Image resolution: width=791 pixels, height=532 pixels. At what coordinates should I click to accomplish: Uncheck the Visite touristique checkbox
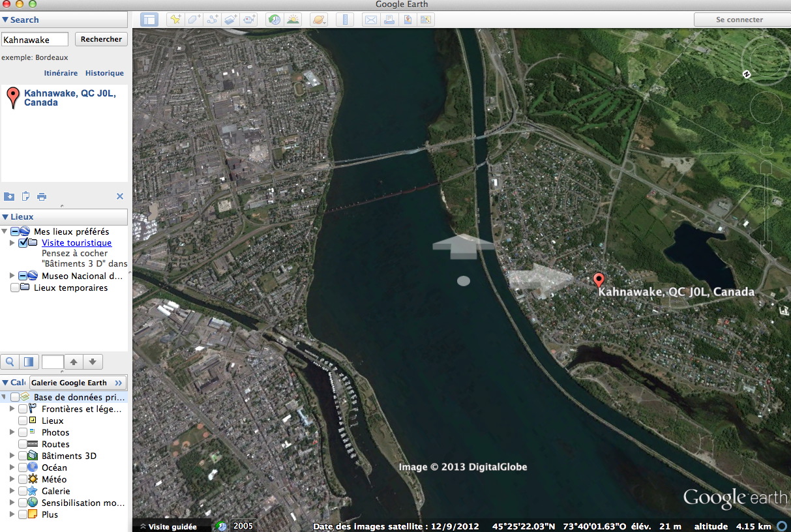[23, 243]
